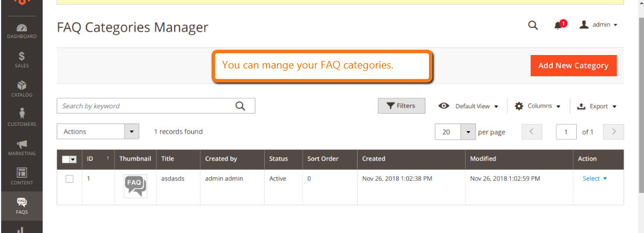This screenshot has width=644, height=233.
Task: Open mass-select dropdown arrow in the table header
Action: coord(74,159)
